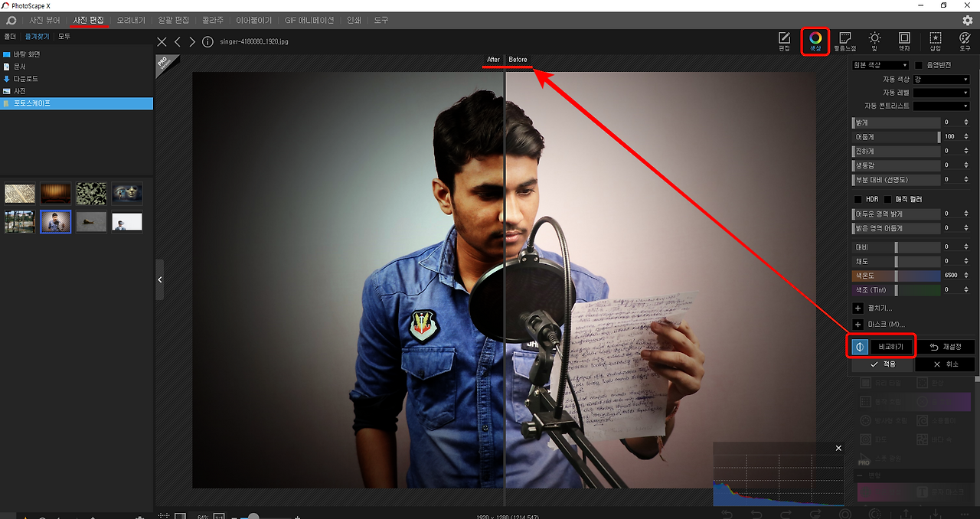Open the 색상 color tool
The width and height of the screenshot is (980, 519).
tap(815, 41)
